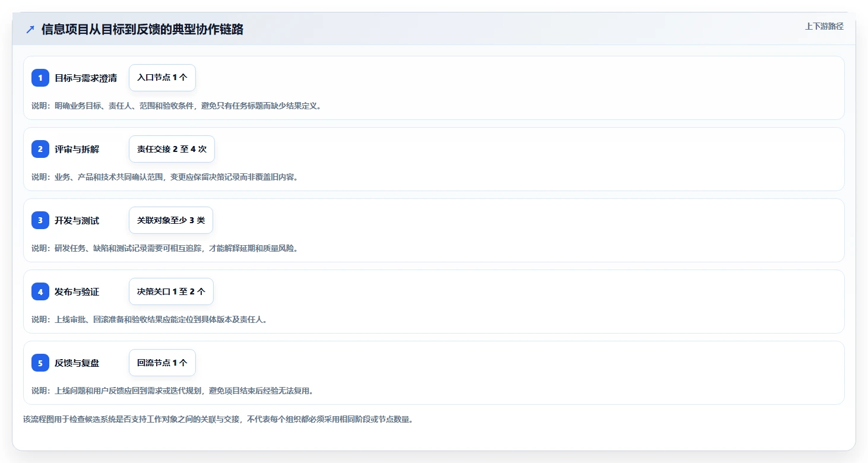Click the step number 1 badge
This screenshot has height=463, width=868.
(x=40, y=78)
